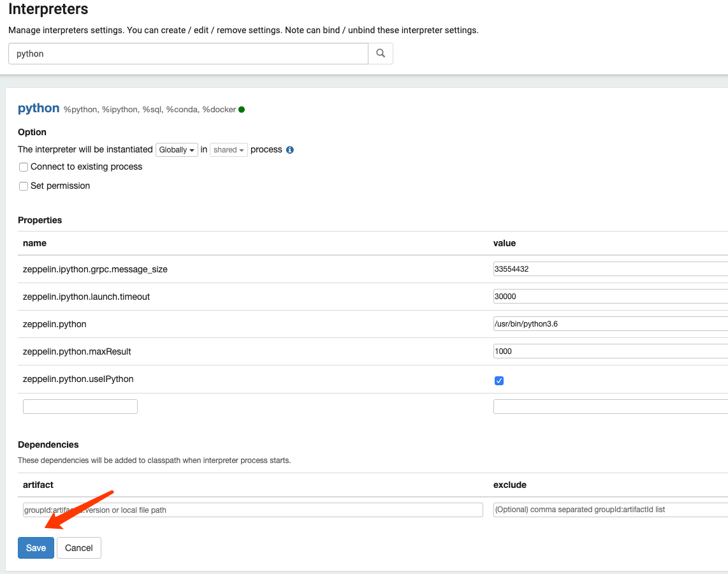Viewport: 728px width, 574px height.
Task: Click the Option section heading
Action: (32, 132)
